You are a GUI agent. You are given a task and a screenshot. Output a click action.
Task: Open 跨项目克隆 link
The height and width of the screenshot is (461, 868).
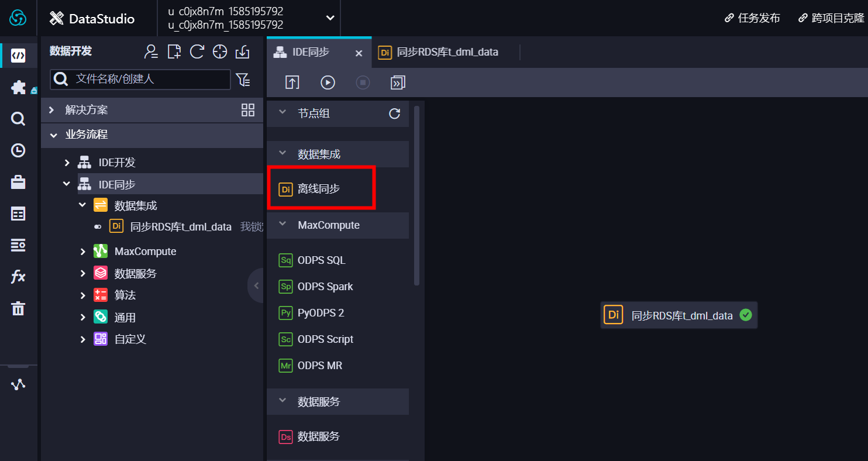coord(838,18)
